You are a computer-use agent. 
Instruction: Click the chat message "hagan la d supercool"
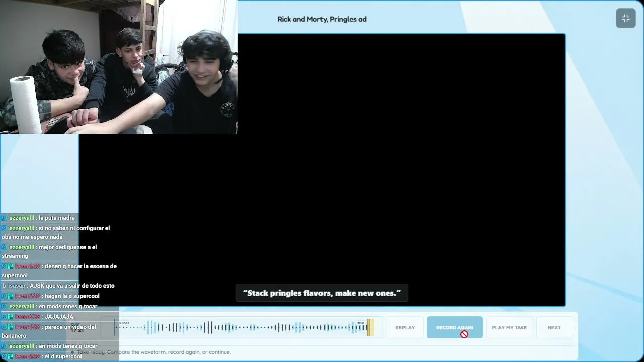point(72,296)
